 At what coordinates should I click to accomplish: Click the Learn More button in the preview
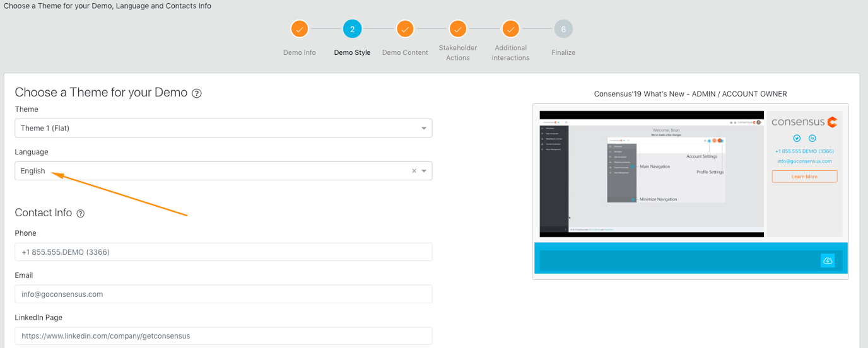(x=804, y=177)
